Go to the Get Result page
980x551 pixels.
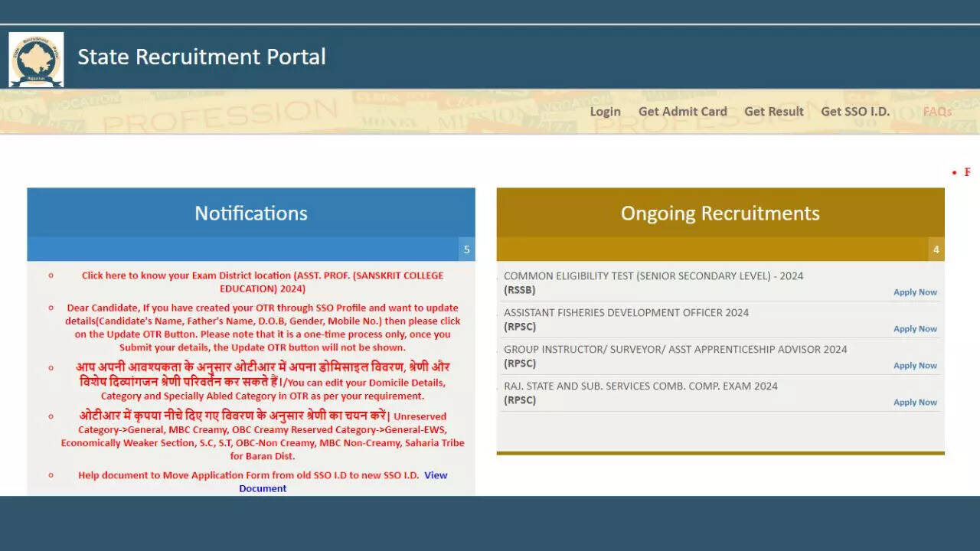coord(773,112)
